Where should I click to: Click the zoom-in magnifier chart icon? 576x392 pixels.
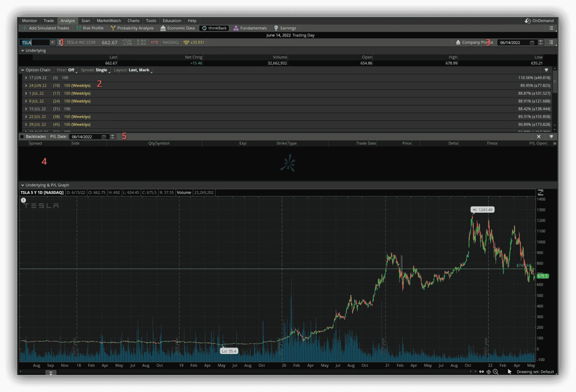click(496, 372)
